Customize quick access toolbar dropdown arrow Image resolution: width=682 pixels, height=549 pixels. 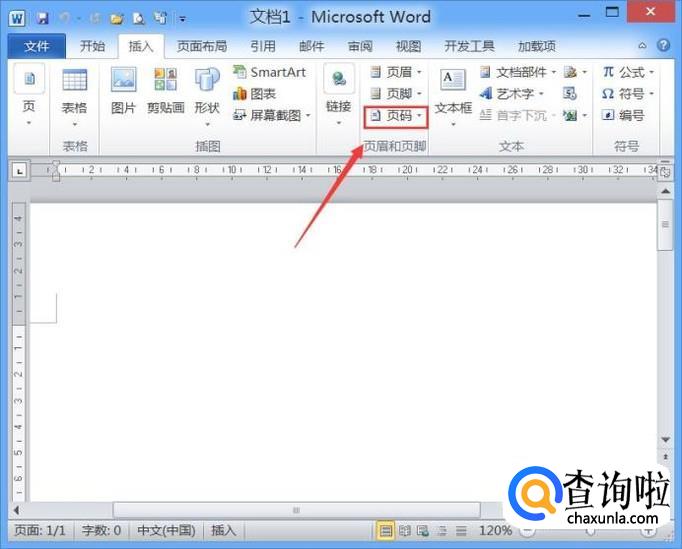[x=183, y=19]
